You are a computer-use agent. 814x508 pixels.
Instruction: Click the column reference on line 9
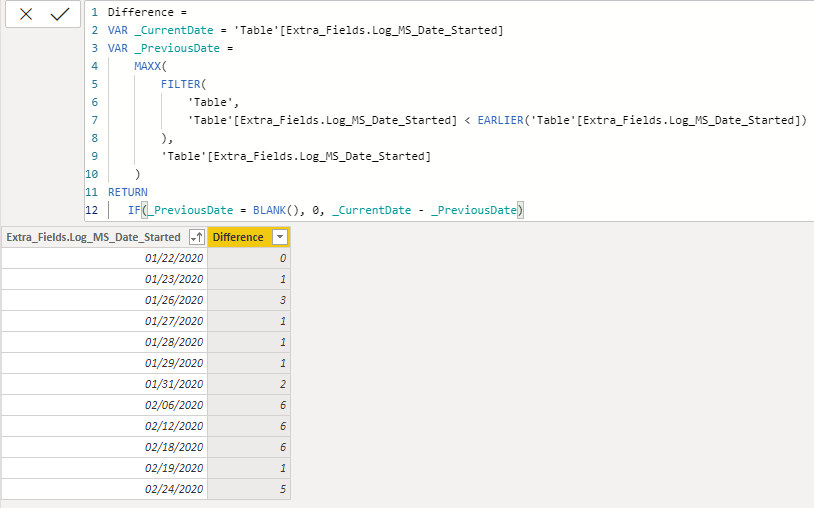tap(296, 156)
